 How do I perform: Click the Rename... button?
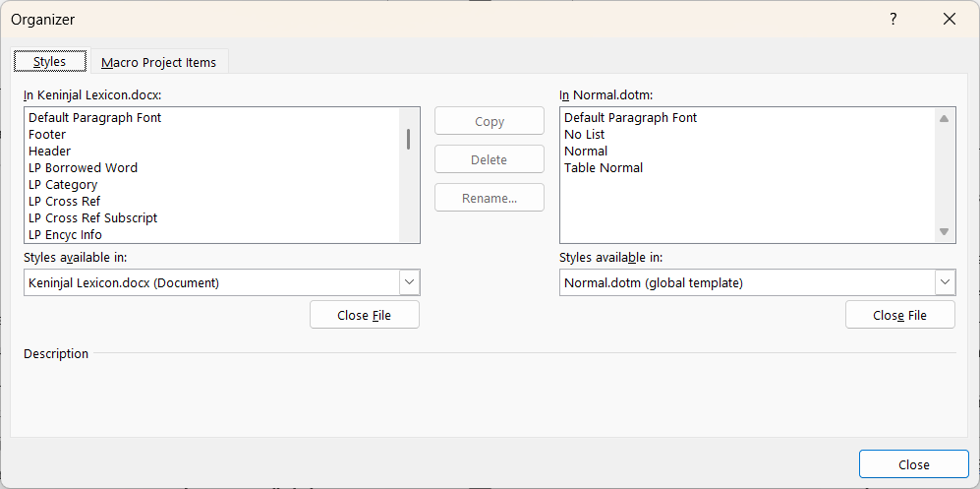(x=490, y=198)
